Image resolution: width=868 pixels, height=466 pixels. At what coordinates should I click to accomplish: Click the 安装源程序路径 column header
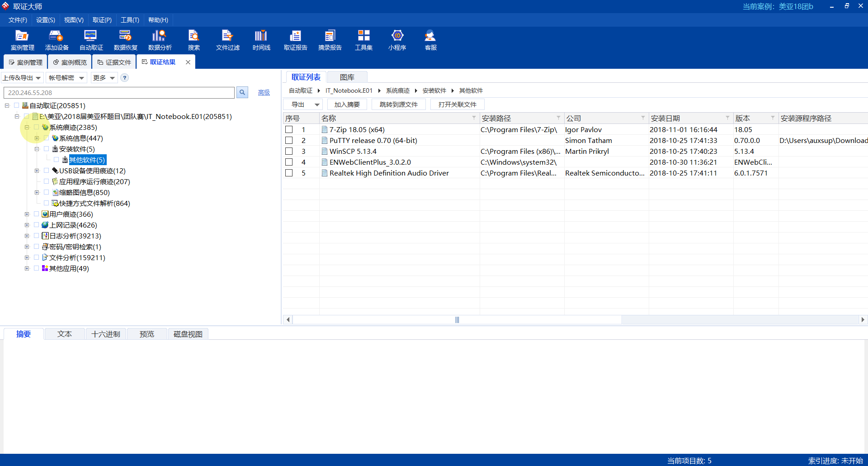point(823,118)
